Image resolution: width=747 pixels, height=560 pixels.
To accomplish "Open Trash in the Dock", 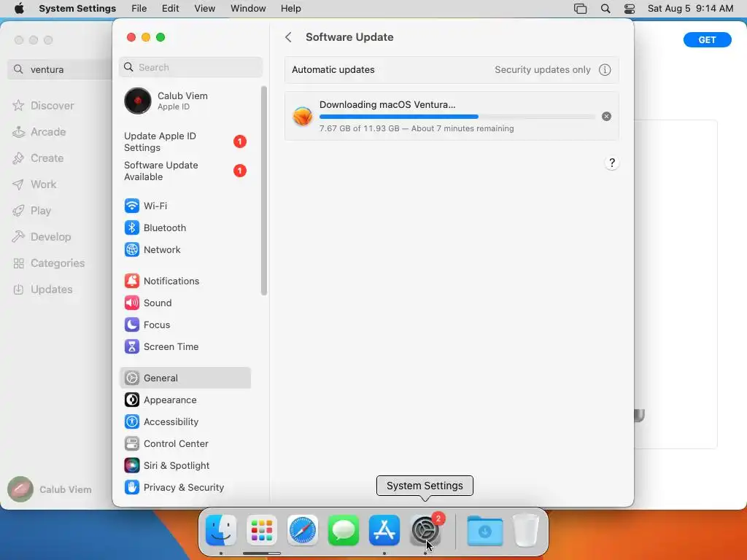I will 526,530.
